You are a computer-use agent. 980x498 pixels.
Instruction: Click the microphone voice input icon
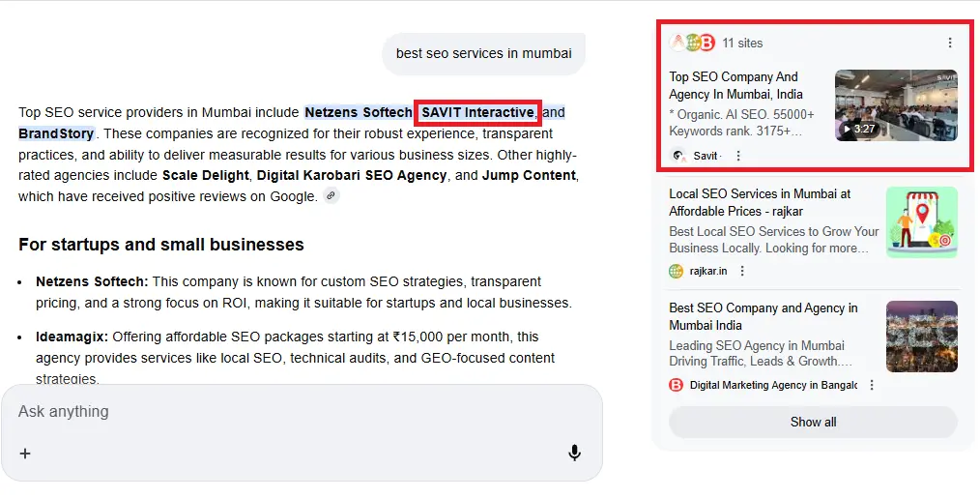click(574, 453)
